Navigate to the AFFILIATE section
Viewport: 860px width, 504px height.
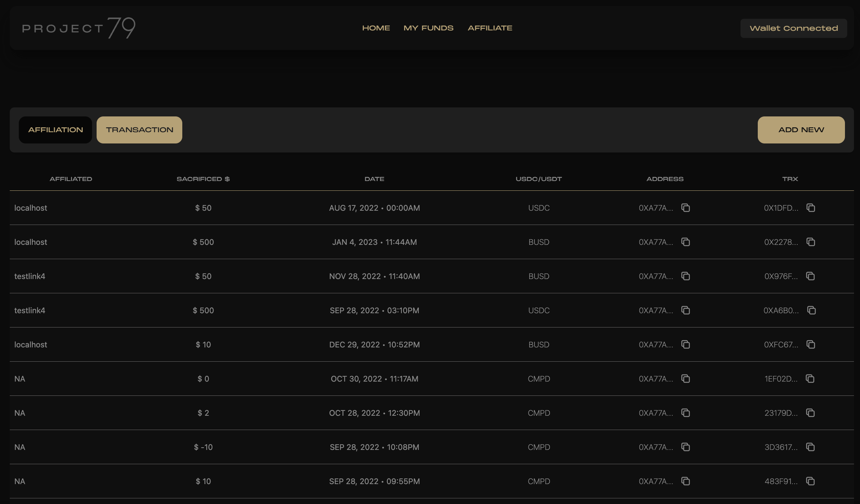[x=490, y=28]
